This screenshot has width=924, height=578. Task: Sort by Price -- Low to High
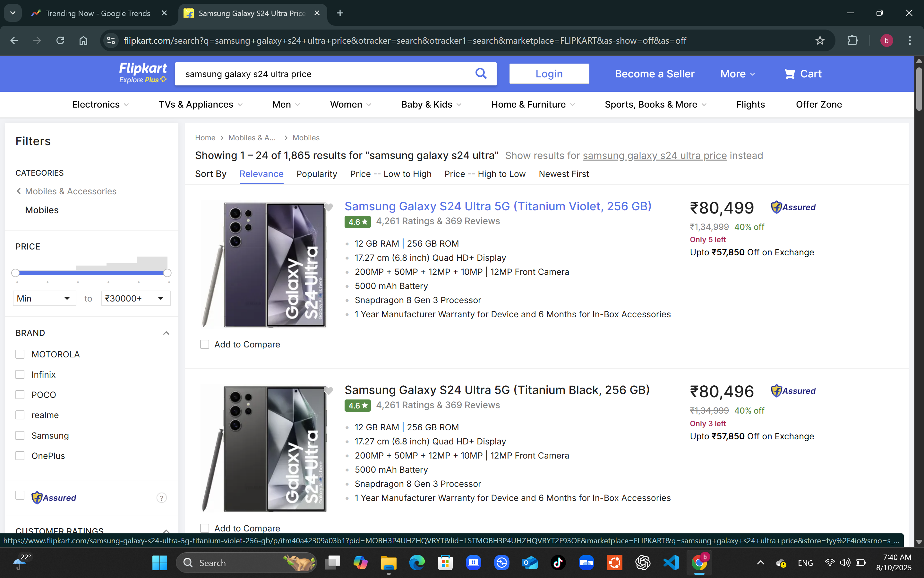(390, 174)
